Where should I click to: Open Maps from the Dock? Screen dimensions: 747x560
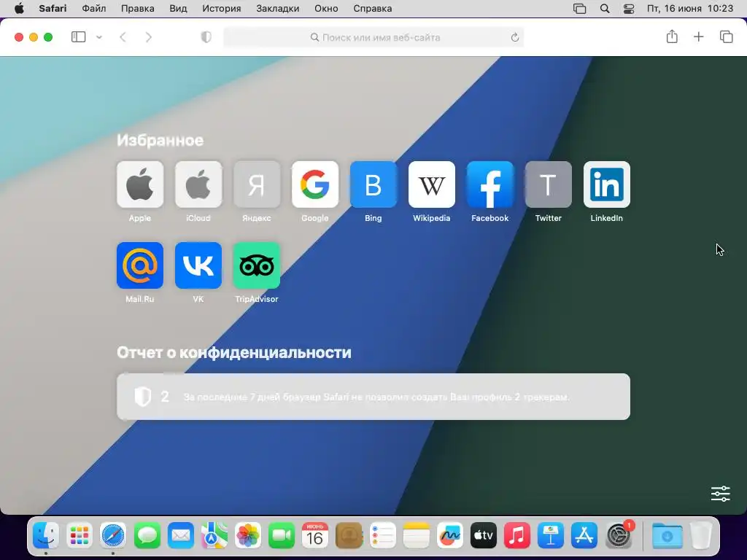tap(214, 536)
